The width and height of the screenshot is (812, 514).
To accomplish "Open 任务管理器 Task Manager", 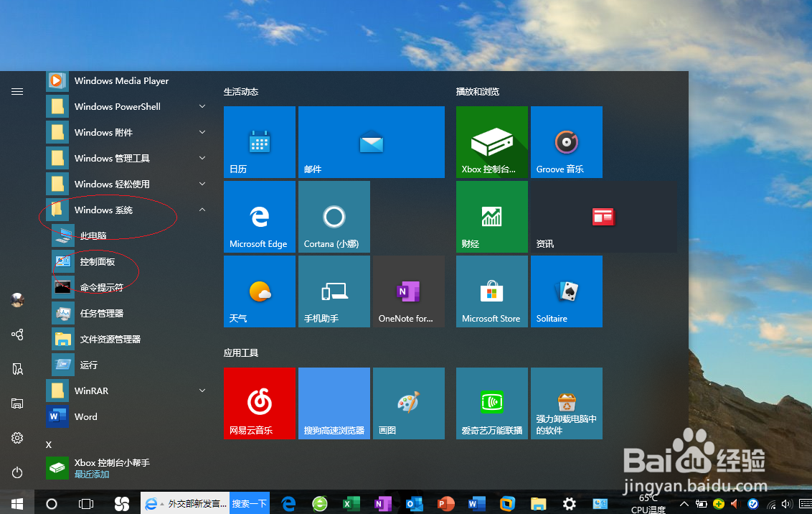I will [131, 314].
